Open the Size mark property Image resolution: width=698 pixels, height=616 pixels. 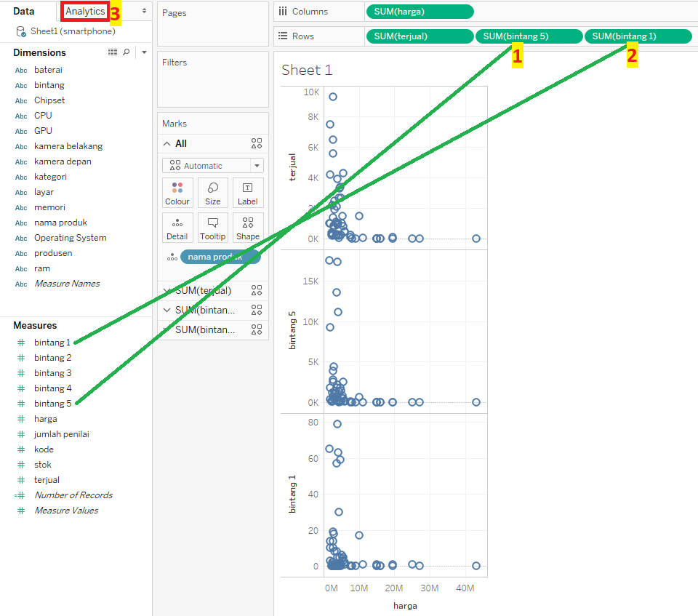click(212, 192)
